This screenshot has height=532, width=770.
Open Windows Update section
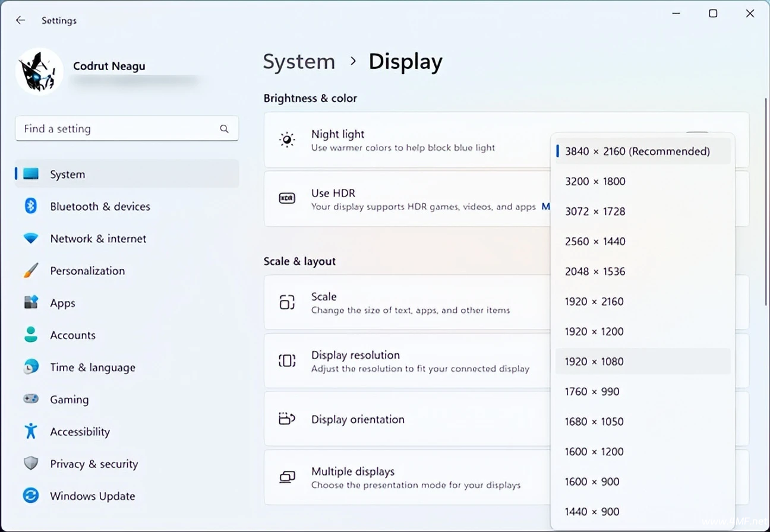pyautogui.click(x=92, y=496)
